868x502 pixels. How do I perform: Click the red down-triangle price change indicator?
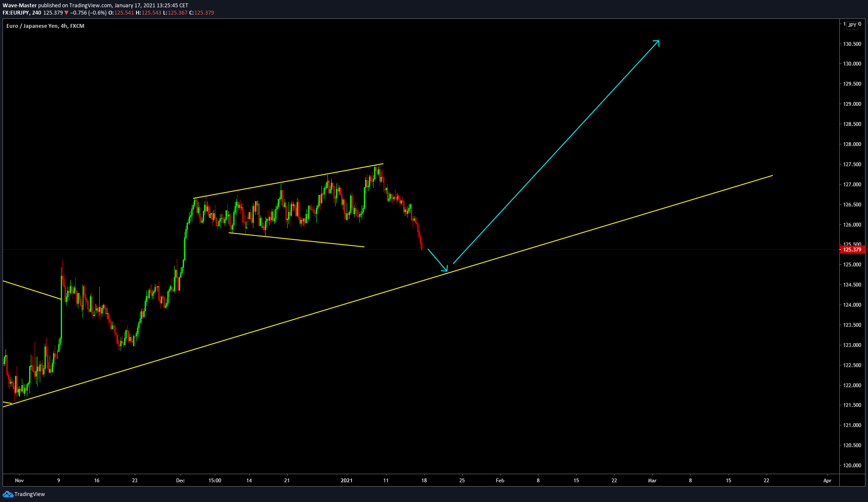tap(66, 13)
